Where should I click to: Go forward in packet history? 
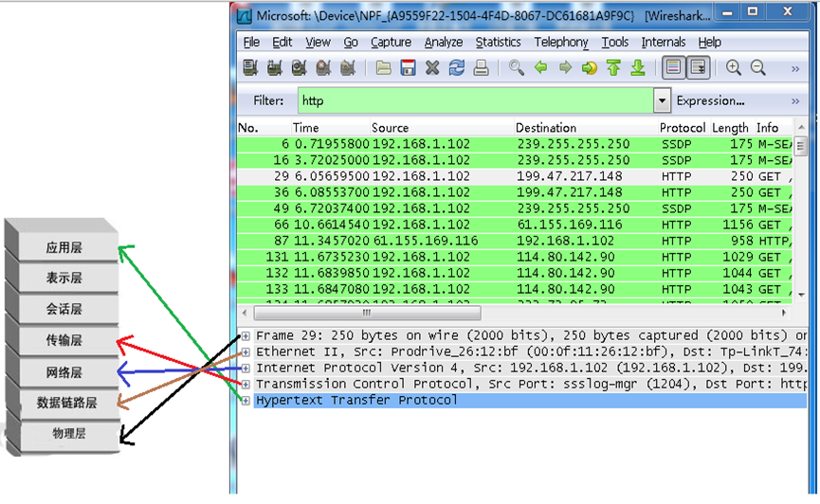pos(565,67)
